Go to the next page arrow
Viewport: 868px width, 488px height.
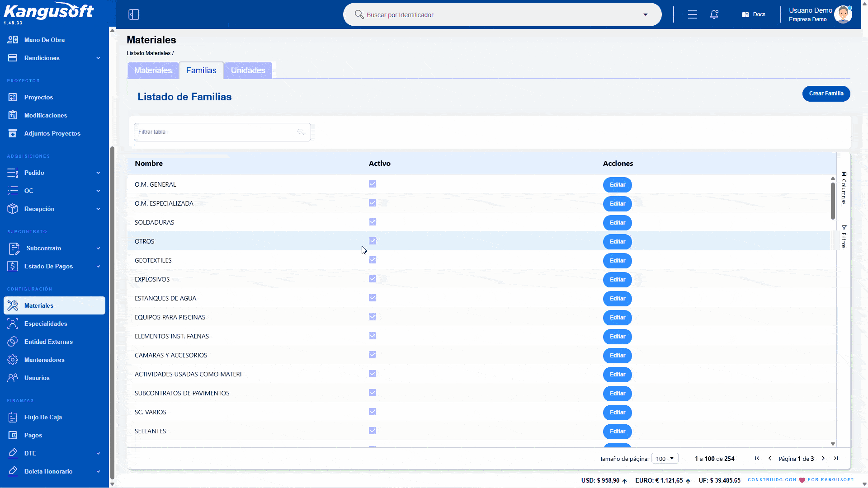pyautogui.click(x=823, y=458)
